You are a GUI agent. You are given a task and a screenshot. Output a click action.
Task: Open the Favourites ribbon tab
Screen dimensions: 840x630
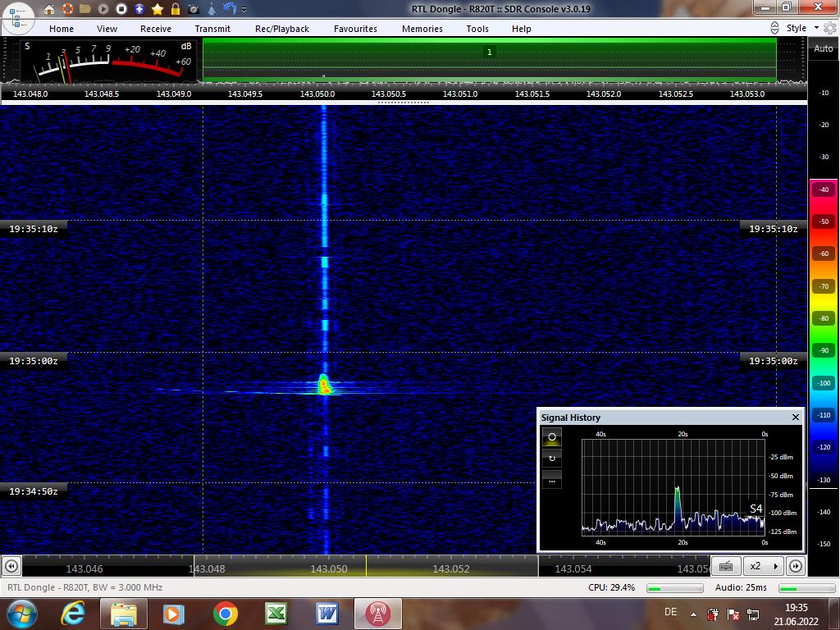356,29
